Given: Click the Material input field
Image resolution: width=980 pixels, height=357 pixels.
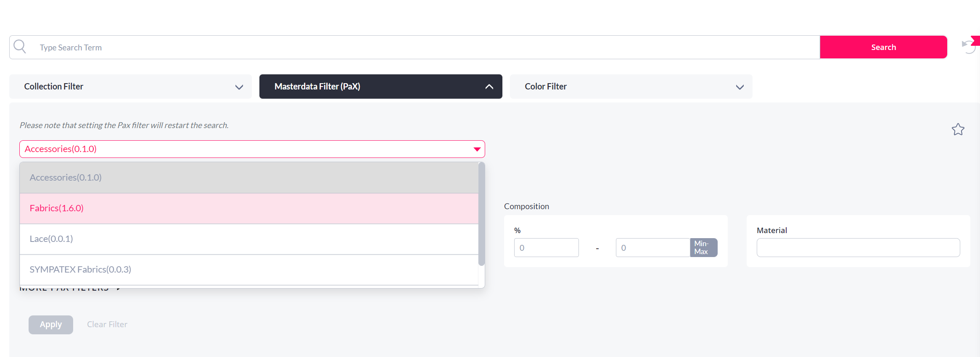Looking at the screenshot, I should (858, 248).
